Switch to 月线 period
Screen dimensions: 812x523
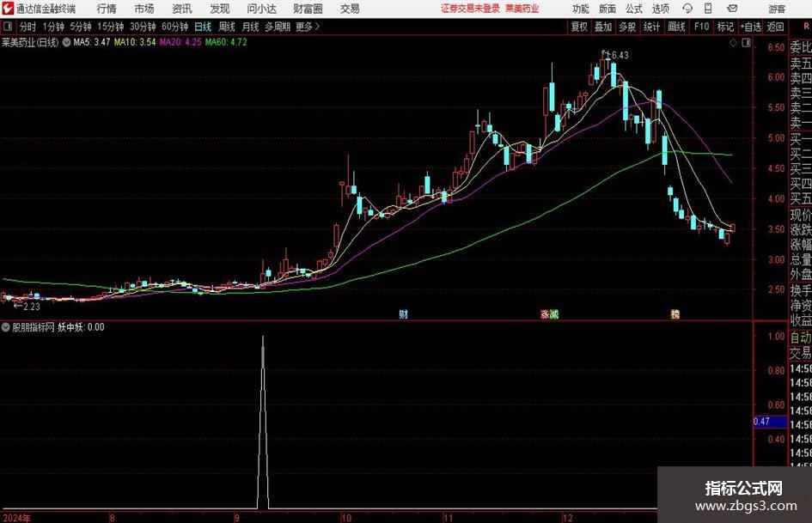pyautogui.click(x=250, y=27)
